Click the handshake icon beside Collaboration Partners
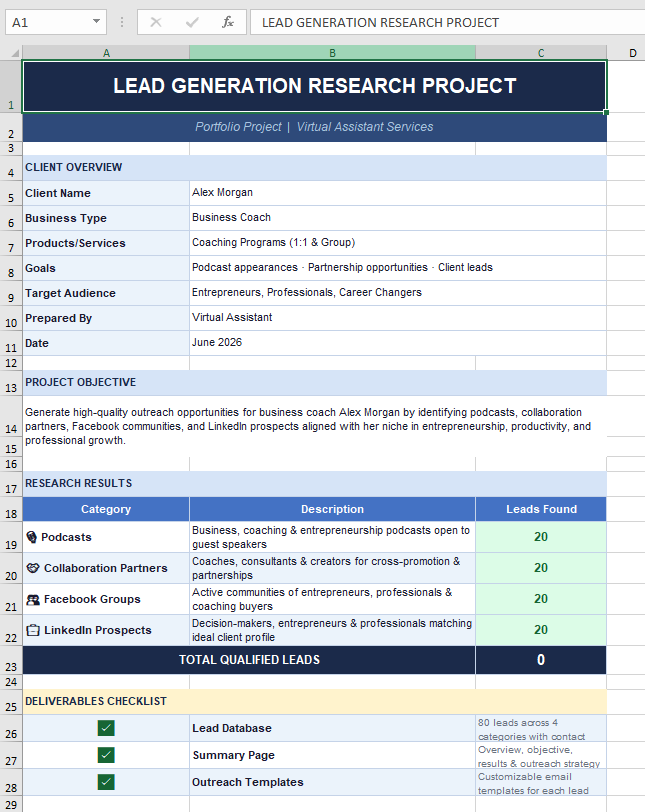 pyautogui.click(x=33, y=568)
